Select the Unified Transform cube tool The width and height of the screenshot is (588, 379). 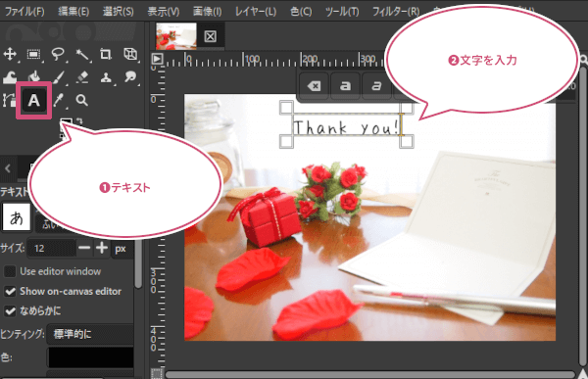pos(130,55)
